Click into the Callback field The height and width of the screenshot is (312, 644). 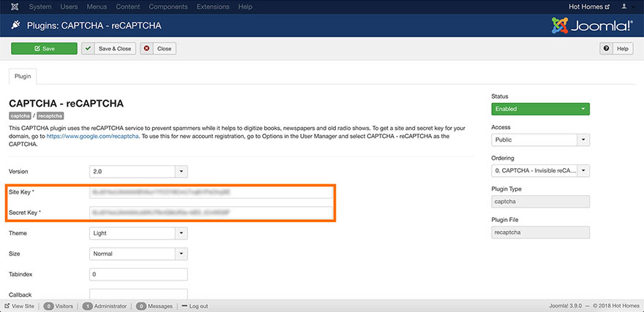(x=138, y=294)
